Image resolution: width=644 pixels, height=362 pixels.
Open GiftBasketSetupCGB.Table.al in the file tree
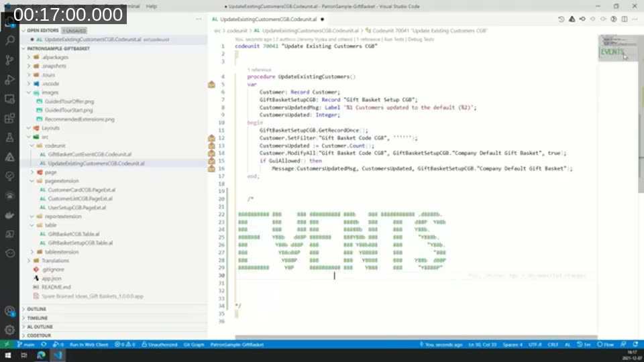(x=80, y=243)
